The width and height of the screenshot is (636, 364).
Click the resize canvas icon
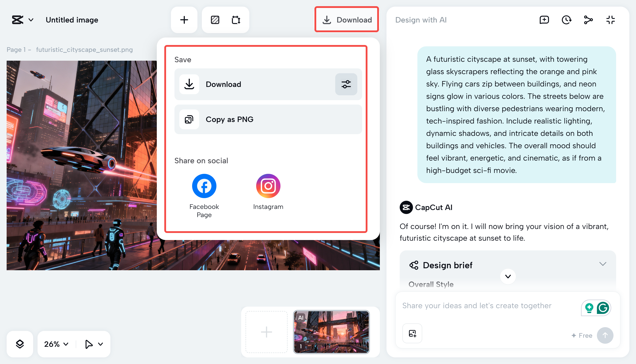[x=236, y=20]
